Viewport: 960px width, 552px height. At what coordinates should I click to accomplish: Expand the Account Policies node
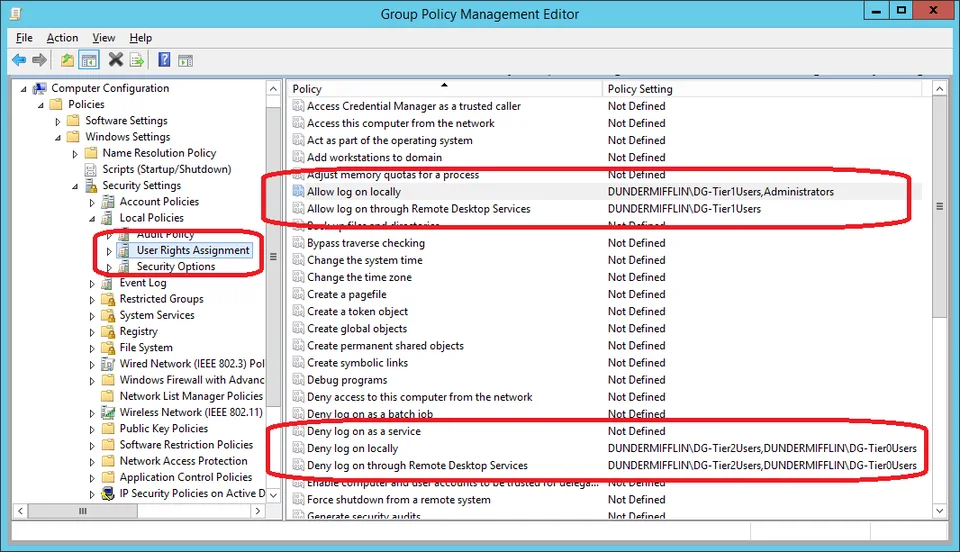[92, 203]
